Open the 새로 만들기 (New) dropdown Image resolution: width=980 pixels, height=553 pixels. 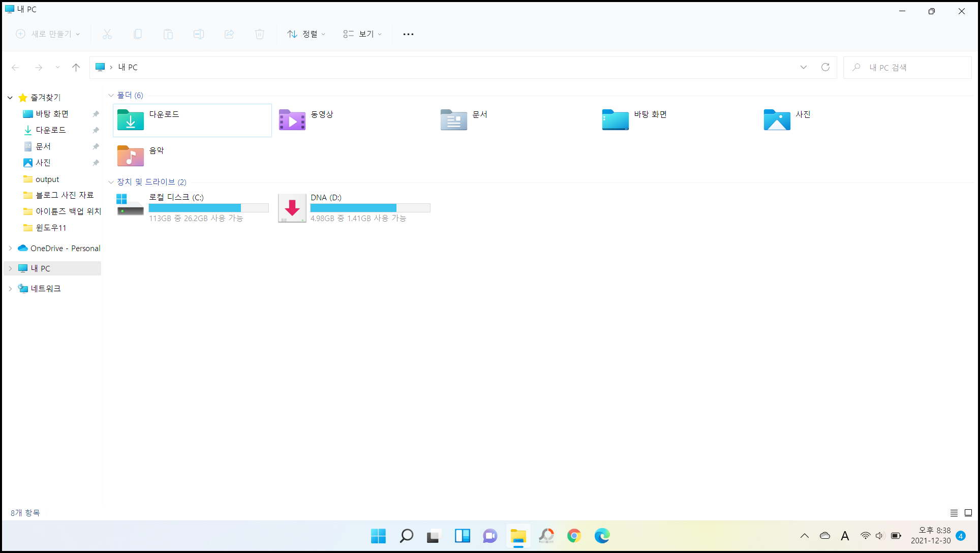48,34
